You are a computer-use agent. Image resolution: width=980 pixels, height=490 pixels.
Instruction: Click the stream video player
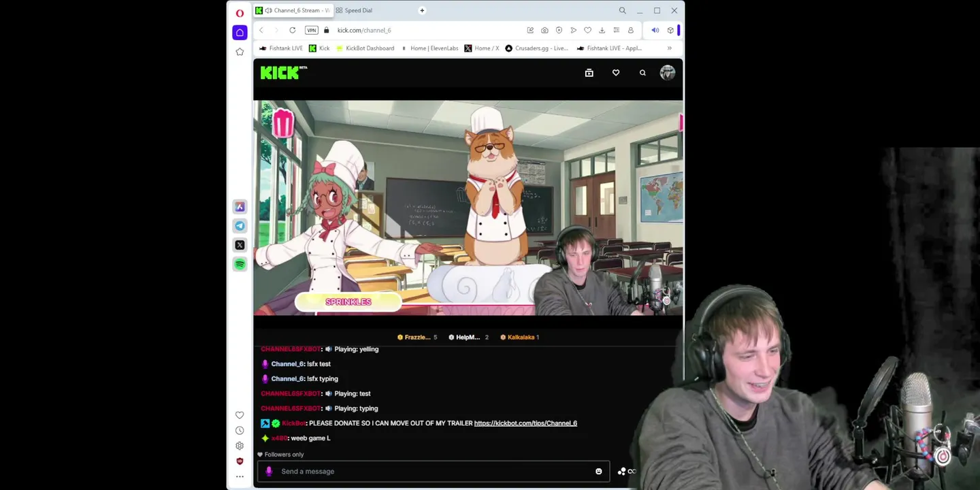click(x=468, y=208)
